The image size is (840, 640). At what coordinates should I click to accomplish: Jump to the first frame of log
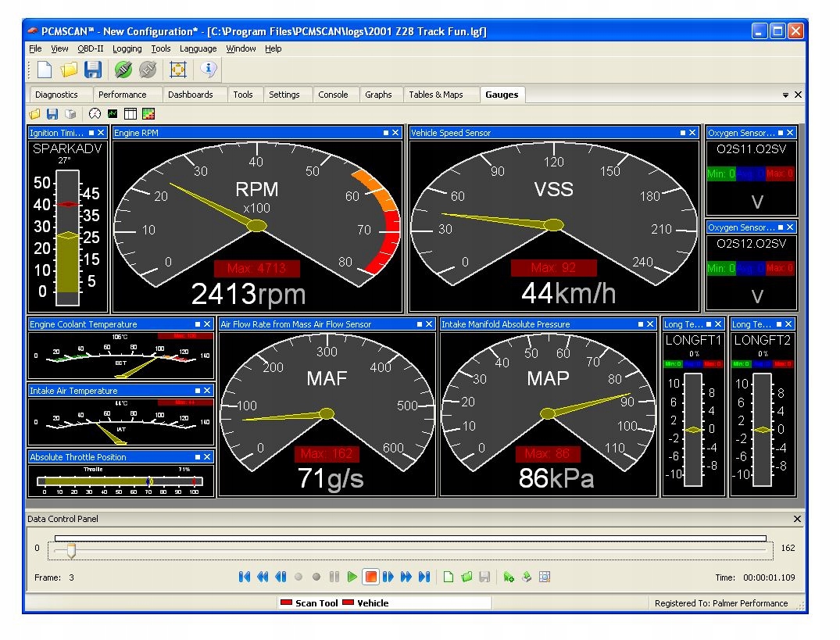244,577
